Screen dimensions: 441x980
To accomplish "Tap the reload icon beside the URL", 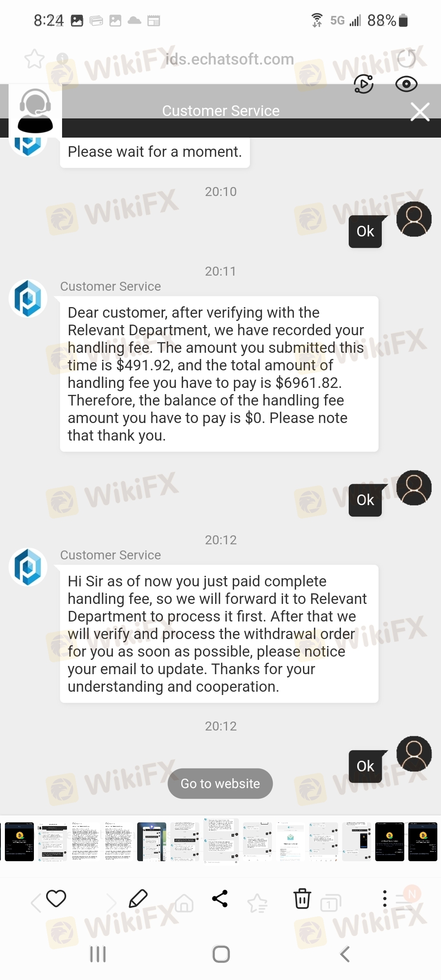I will tap(407, 58).
